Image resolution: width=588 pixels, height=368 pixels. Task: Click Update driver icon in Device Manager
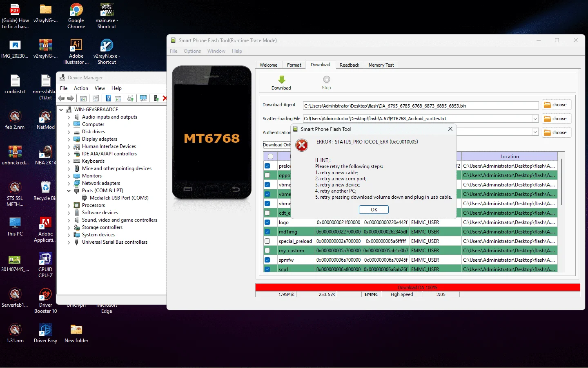[131, 98]
